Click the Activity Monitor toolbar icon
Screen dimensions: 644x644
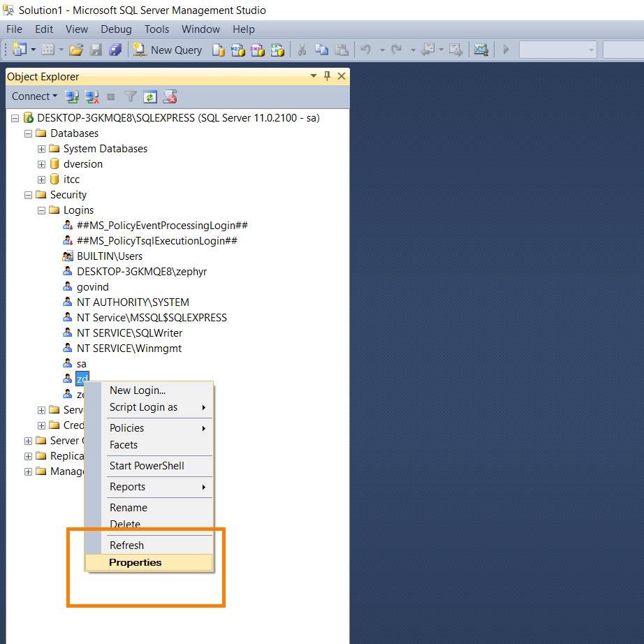point(481,50)
